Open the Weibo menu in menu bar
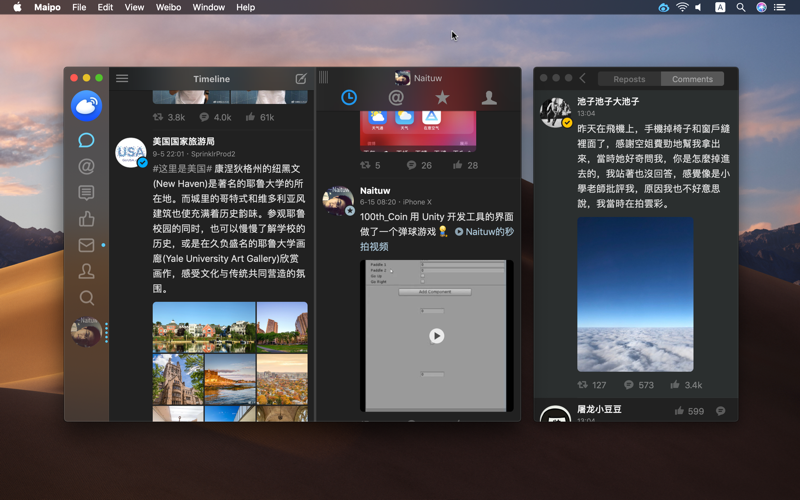Screen dimensions: 800x500 pos(168,7)
